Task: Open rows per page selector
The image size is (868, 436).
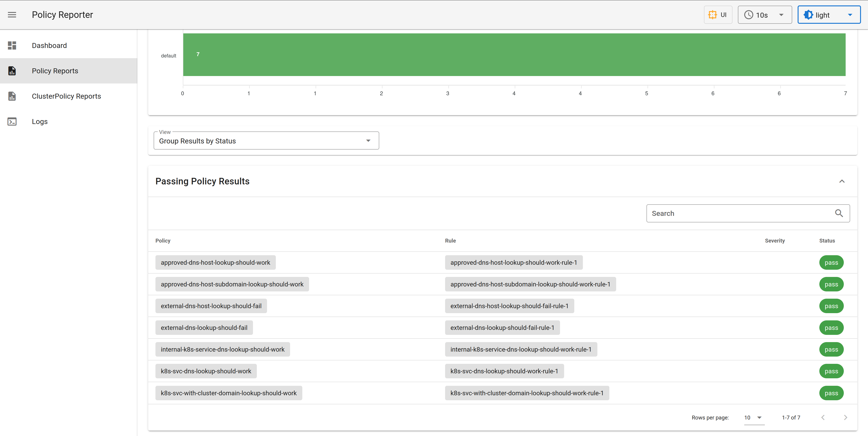Action: point(754,417)
